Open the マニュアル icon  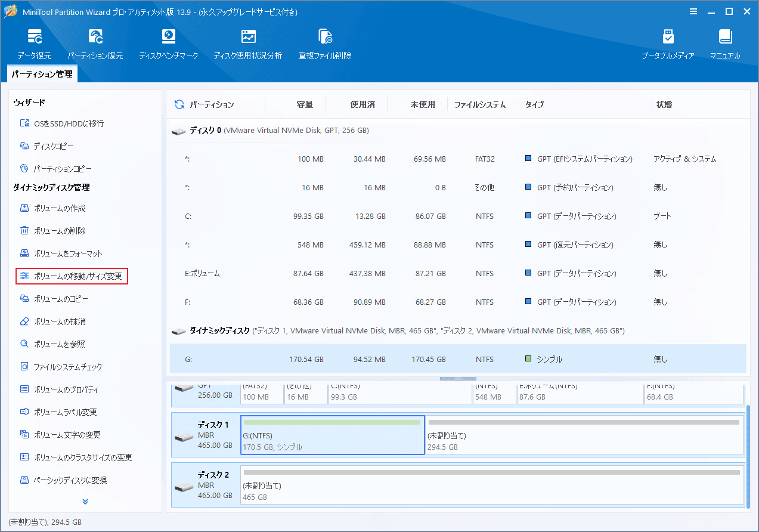point(725,44)
